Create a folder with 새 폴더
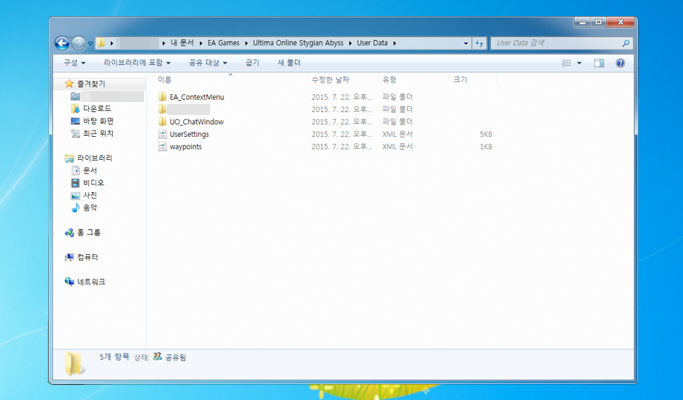Viewport: 683px width, 400px height. tap(289, 63)
